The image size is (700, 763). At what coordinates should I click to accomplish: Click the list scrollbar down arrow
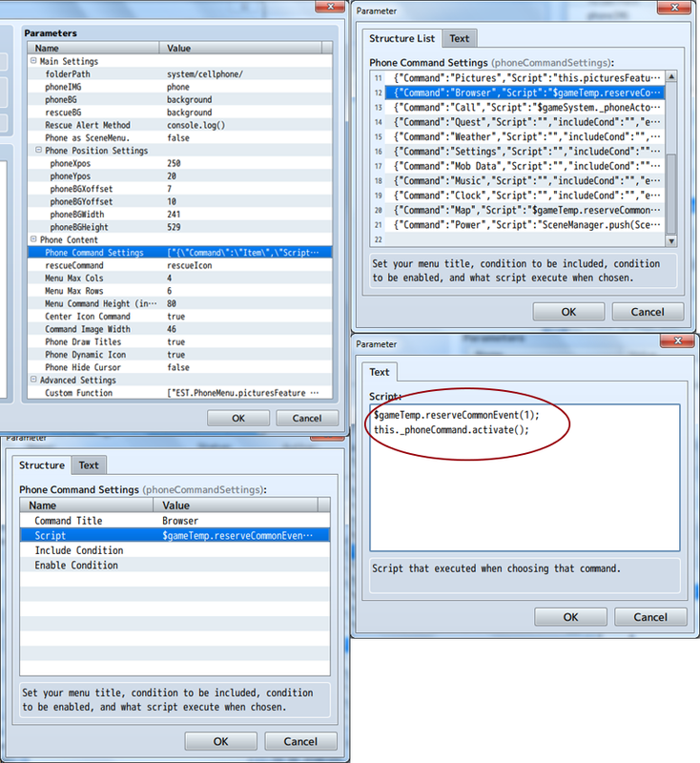point(671,240)
